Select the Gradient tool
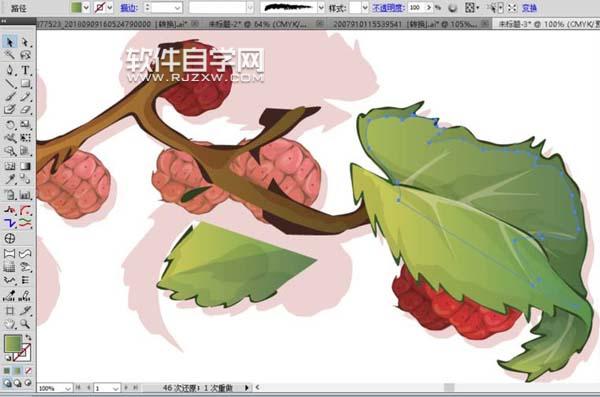 pyautogui.click(x=25, y=166)
